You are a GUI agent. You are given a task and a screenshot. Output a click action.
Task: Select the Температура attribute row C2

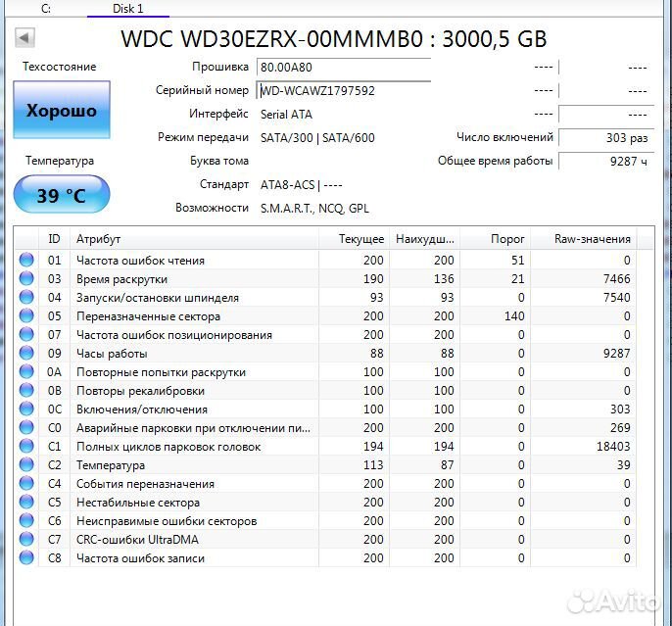point(325,464)
